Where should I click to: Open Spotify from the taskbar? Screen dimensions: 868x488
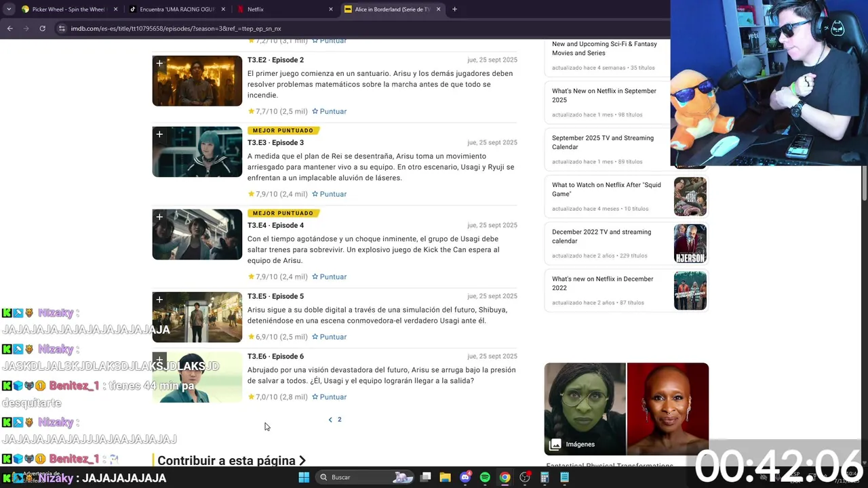coord(485,477)
